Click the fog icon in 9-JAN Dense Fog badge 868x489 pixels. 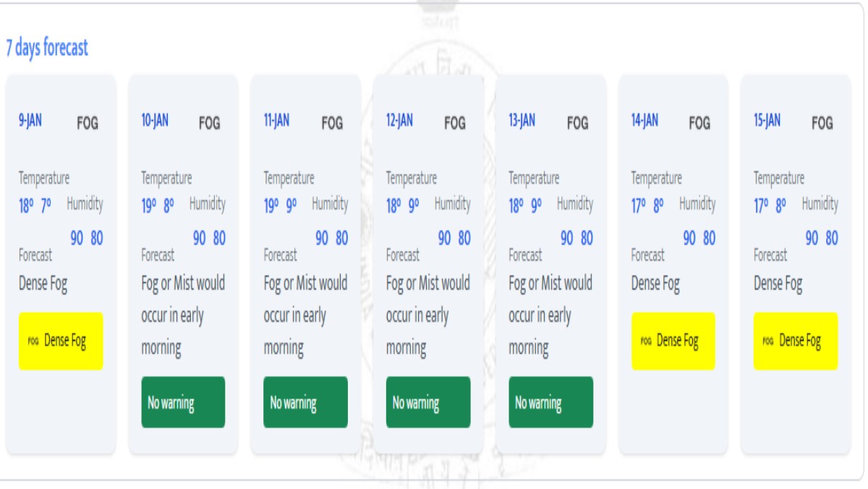[33, 341]
